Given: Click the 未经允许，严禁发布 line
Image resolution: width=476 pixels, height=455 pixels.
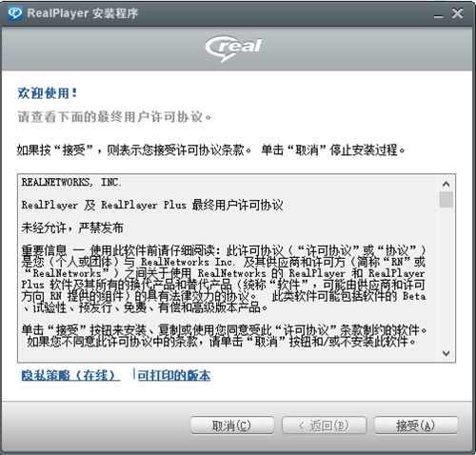Looking at the screenshot, I should click(x=72, y=227).
